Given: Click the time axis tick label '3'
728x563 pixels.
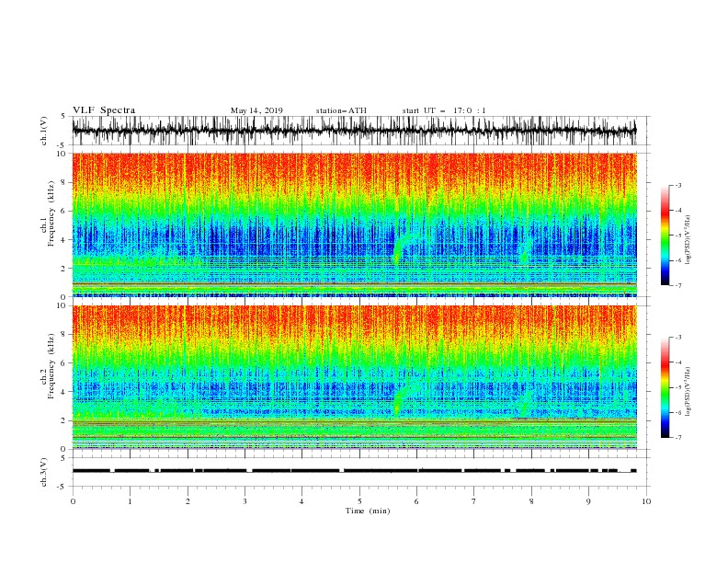Looking at the screenshot, I should (245, 501).
